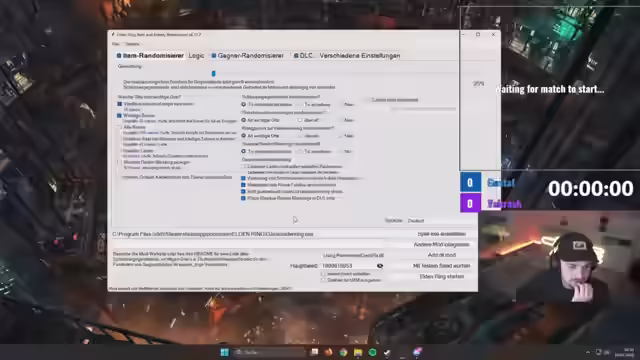Open File Explorer folder icon in taskbar
The width and height of the screenshot is (640, 360).
(x=358, y=352)
